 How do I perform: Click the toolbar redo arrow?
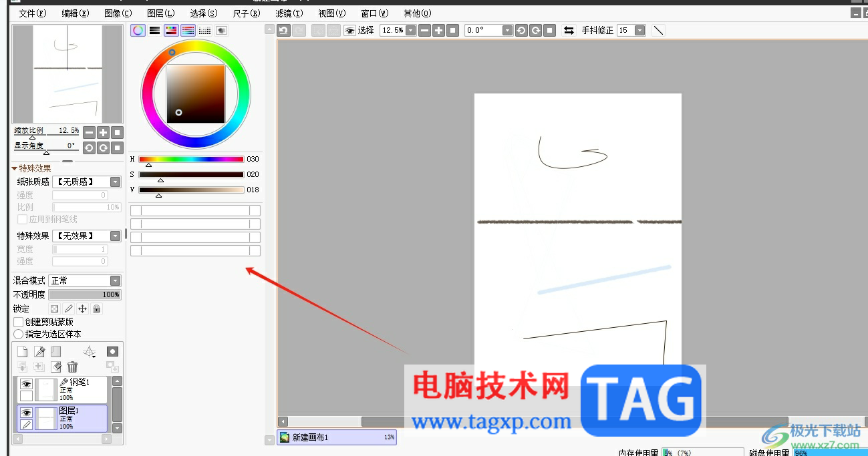299,30
